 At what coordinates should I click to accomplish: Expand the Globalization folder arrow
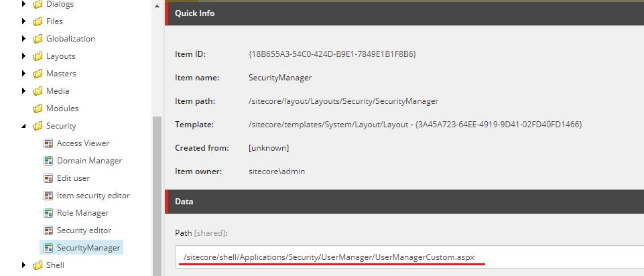coord(25,39)
